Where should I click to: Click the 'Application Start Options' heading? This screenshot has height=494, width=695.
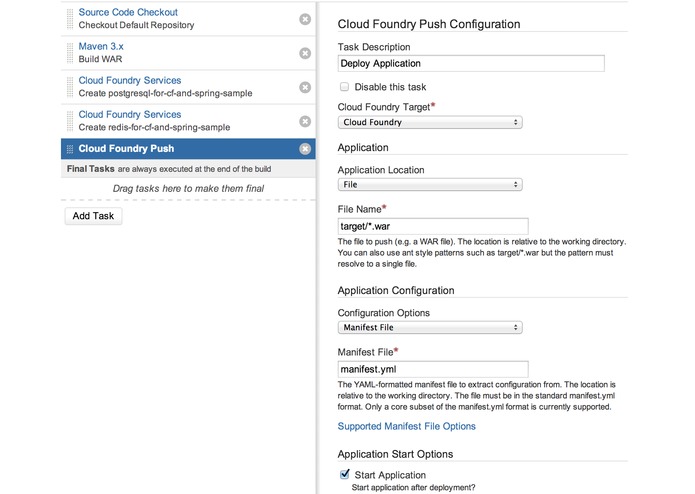(395, 454)
